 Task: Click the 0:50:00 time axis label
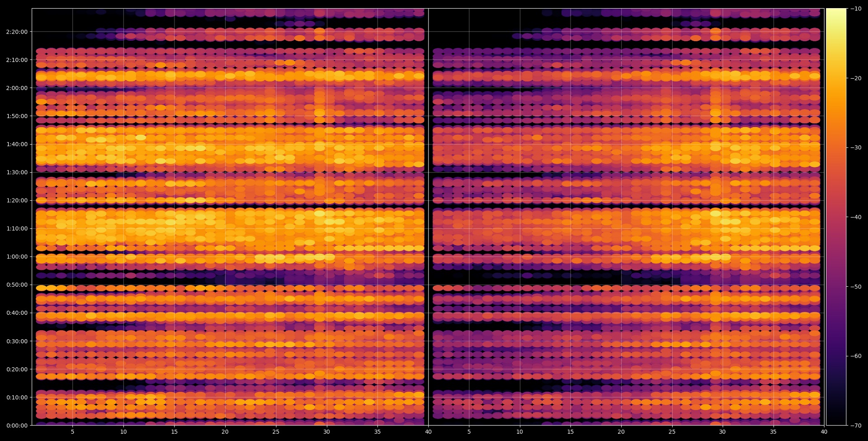click(17, 285)
